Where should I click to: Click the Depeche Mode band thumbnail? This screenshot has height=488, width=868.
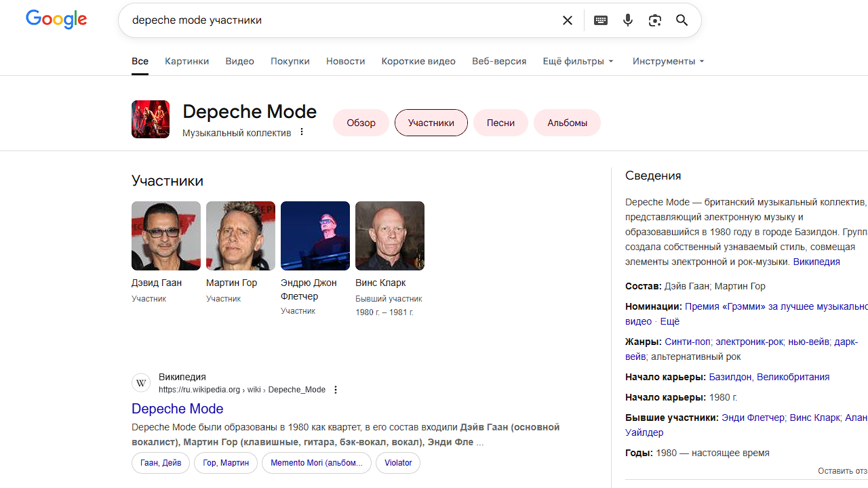pos(151,119)
